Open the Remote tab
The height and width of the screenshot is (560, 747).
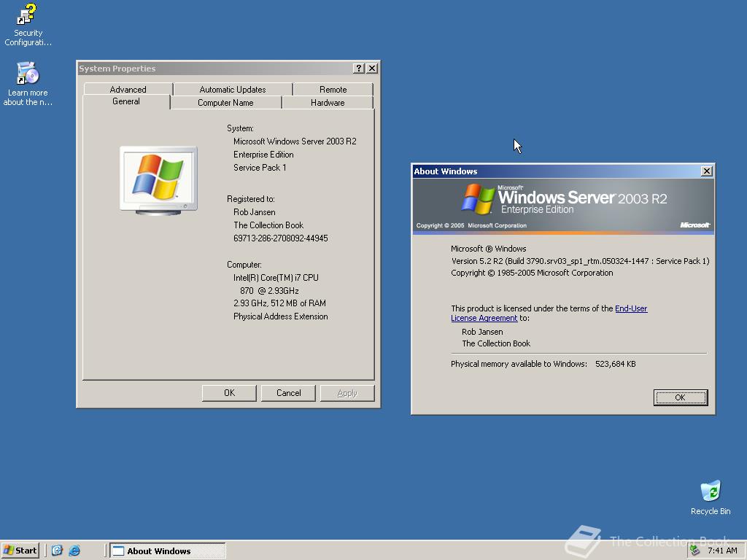pyautogui.click(x=333, y=90)
